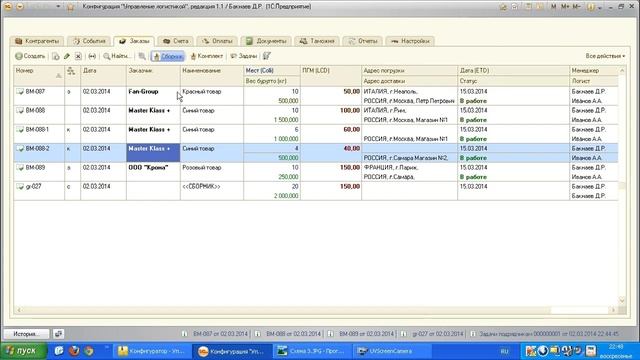Click the yellow info icon in title bar

(x=591, y=7)
